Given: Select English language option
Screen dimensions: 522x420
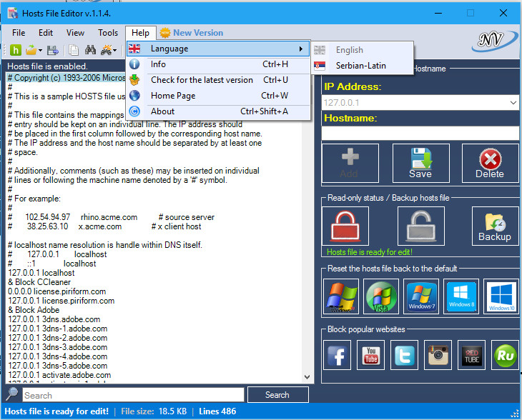Looking at the screenshot, I should point(363,50).
